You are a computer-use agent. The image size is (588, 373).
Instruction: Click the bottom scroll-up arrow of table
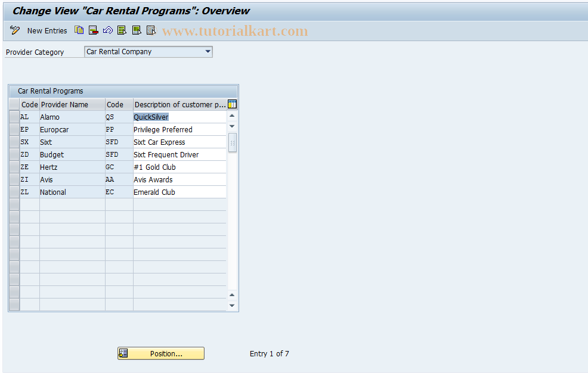(x=232, y=295)
